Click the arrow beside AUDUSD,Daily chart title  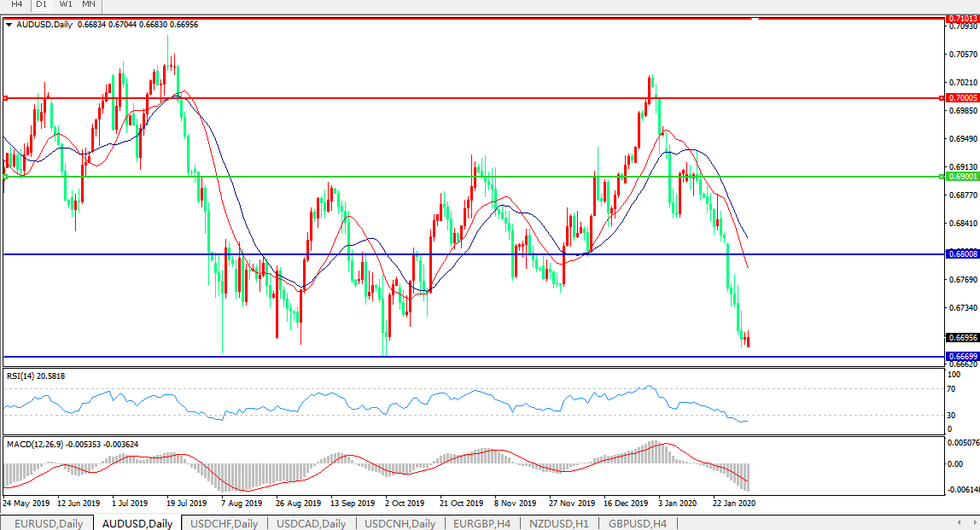pyautogui.click(x=9, y=25)
